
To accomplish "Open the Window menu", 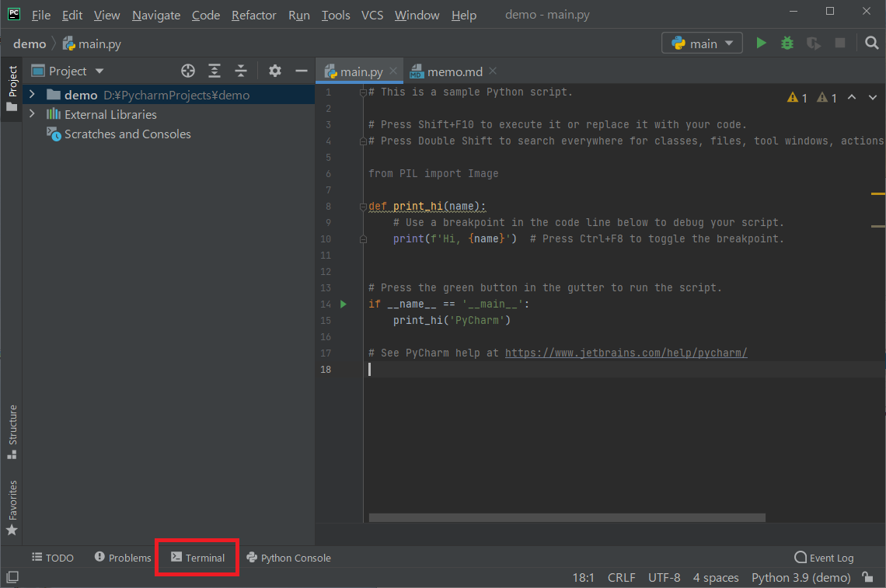I will [417, 15].
